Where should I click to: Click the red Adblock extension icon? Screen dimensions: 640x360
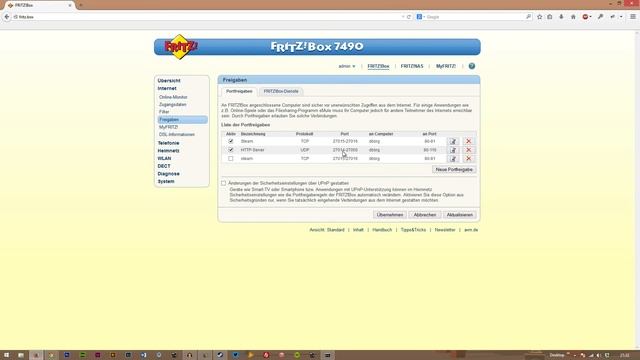pyautogui.click(x=586, y=17)
